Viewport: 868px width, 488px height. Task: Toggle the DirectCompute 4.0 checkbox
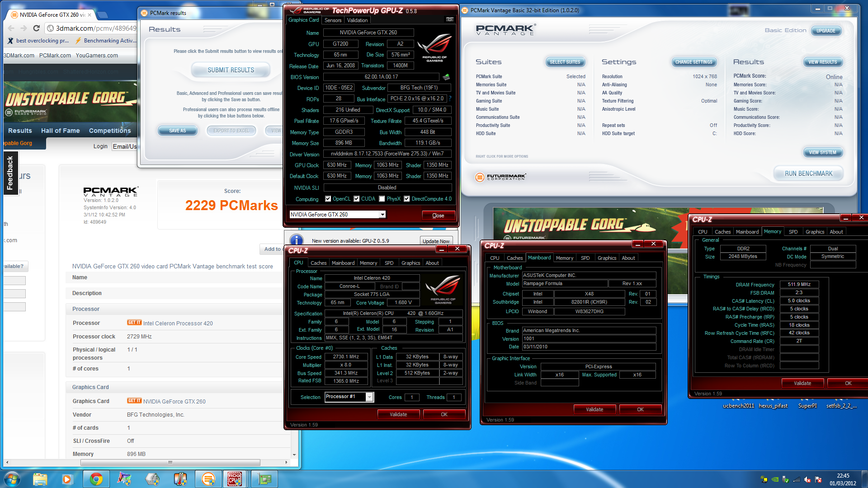coord(407,199)
